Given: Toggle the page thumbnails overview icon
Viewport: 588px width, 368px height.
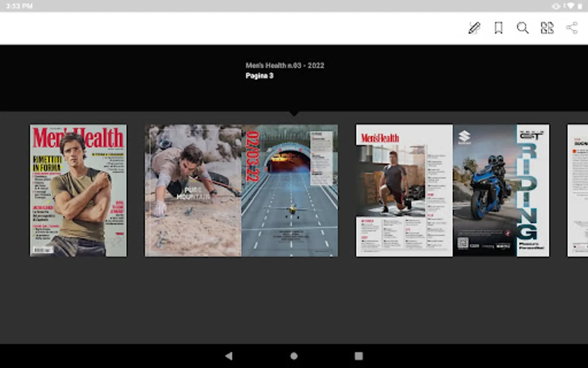Looking at the screenshot, I should 547,28.
